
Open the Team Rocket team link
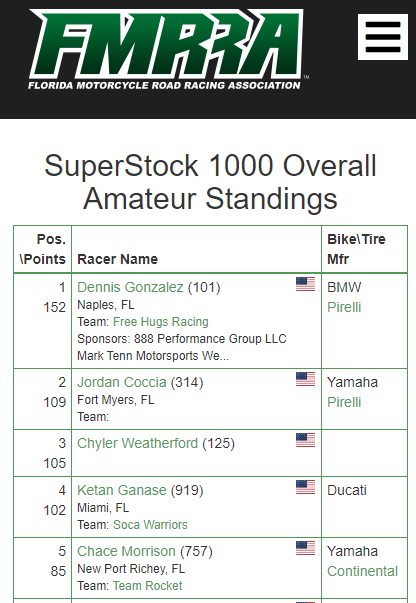148,585
